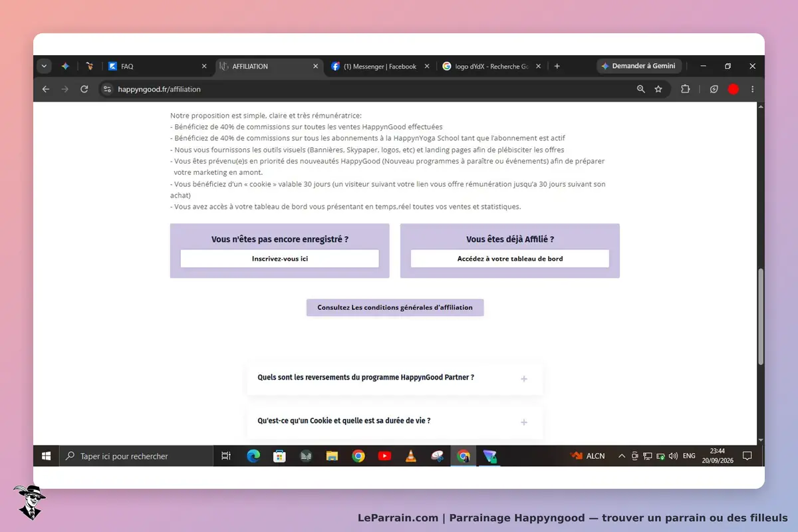Open Microsoft Store from the taskbar

pos(280,456)
